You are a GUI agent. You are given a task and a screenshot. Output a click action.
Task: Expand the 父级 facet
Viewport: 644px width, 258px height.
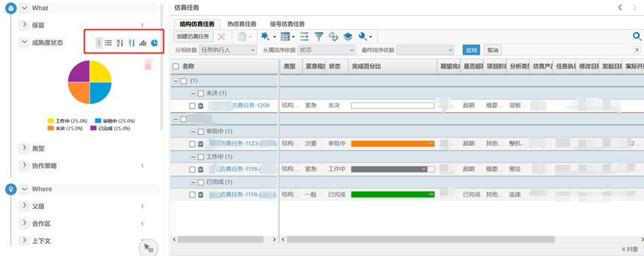coord(24,206)
